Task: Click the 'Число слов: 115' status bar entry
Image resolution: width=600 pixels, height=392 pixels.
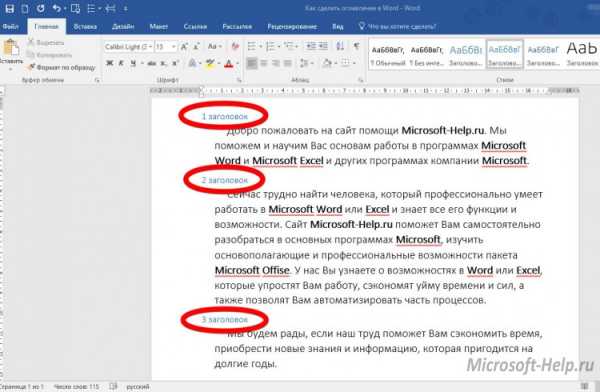Action: pyautogui.click(x=77, y=387)
